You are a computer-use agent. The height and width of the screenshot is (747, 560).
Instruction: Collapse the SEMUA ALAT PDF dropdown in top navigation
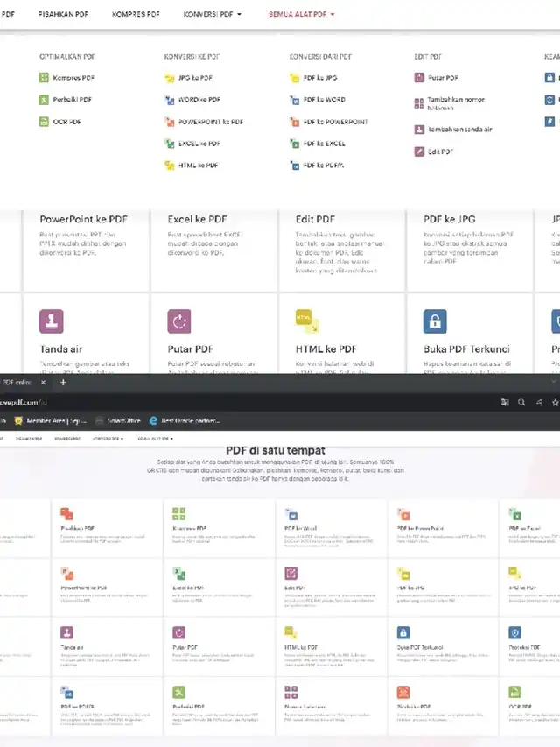301,15
